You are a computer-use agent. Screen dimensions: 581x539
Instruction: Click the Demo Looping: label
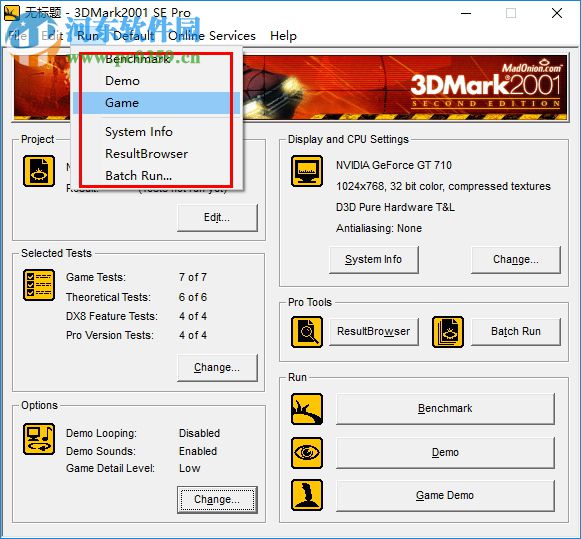[101, 433]
